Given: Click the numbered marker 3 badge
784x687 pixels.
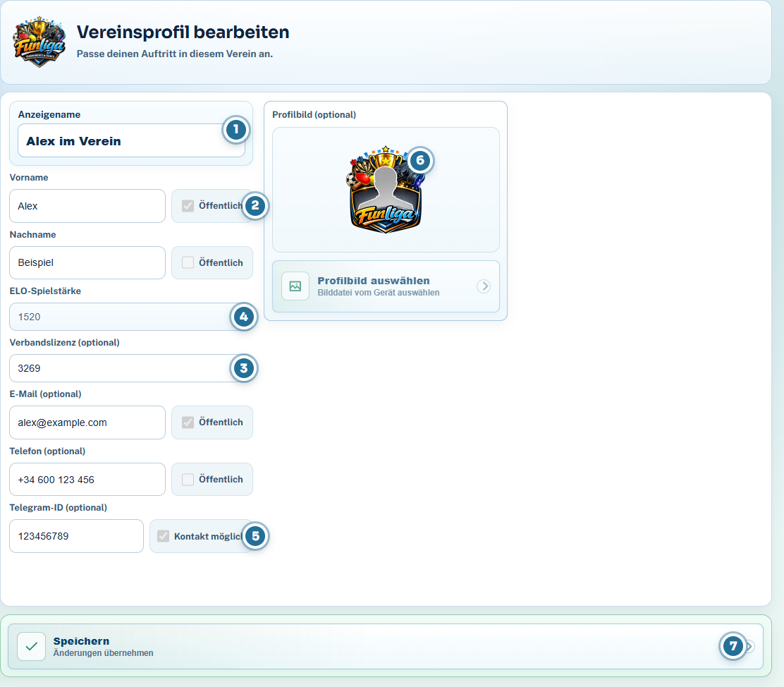Looking at the screenshot, I should tap(243, 368).
